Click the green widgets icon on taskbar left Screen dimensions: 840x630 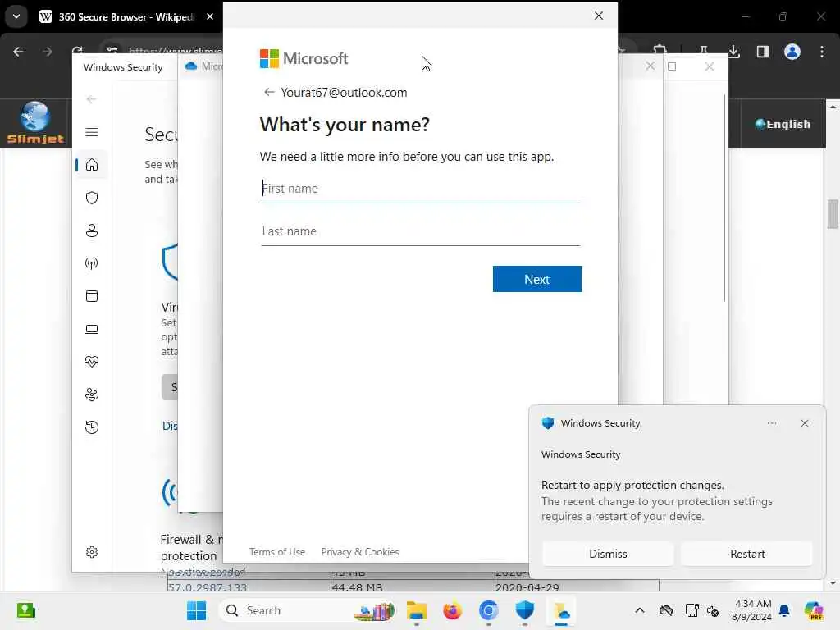25,610
